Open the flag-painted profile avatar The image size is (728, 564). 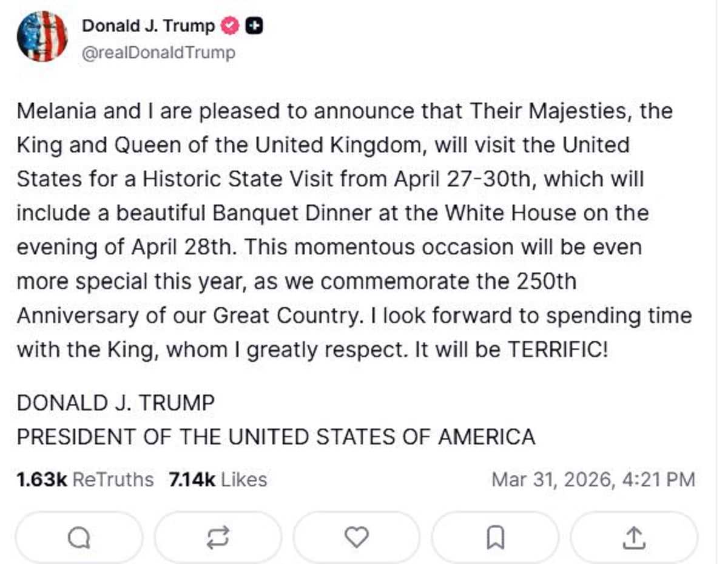coord(42,36)
